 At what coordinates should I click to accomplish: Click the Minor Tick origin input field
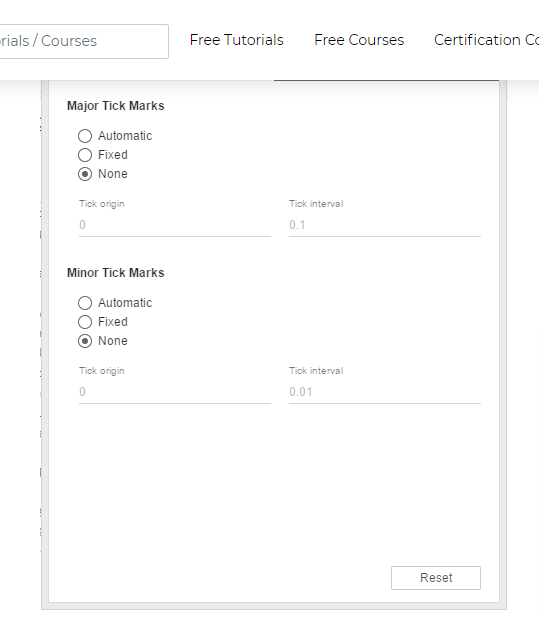tap(175, 392)
